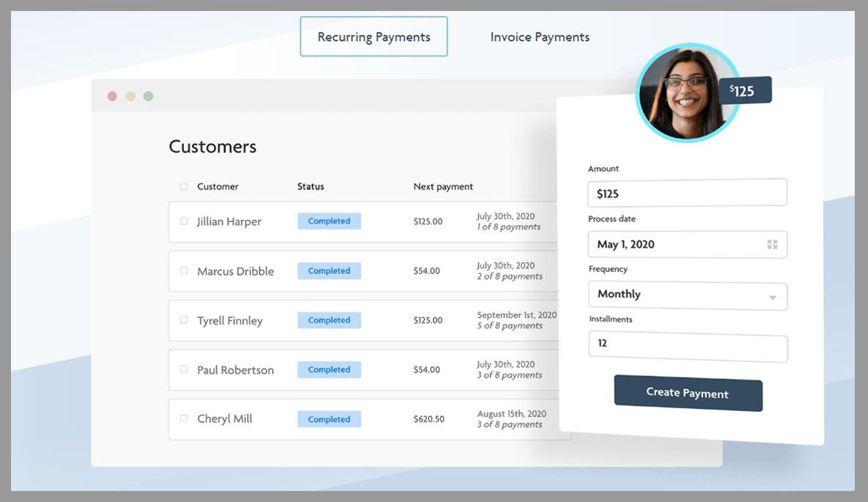Click the green window maximize dot

[148, 96]
